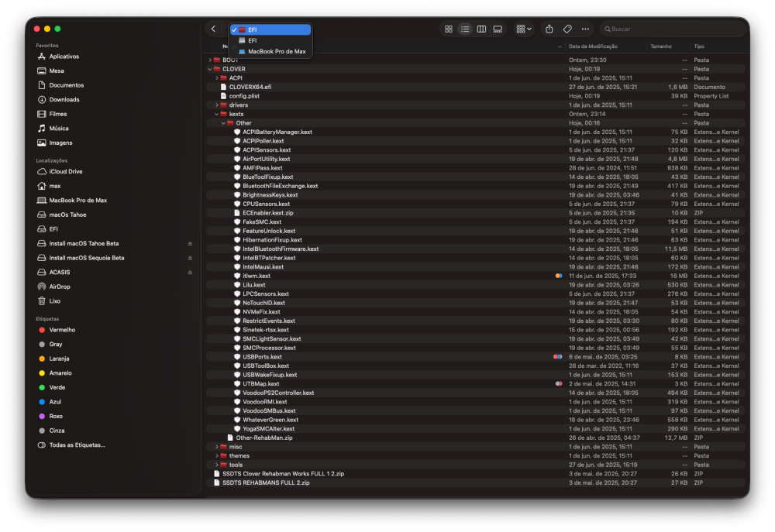Open iCloud Drive in the sidebar
This screenshot has height=532, width=775.
(66, 172)
